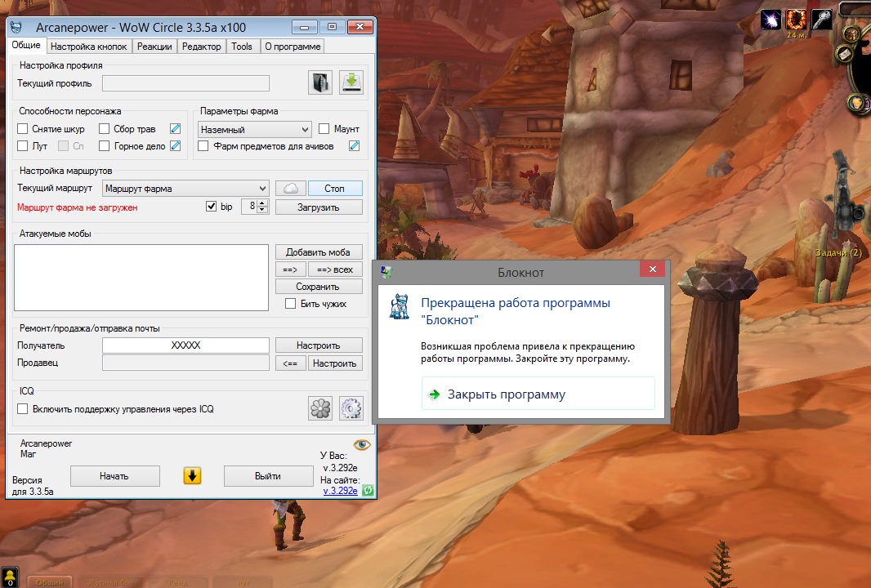Click the green version refresh icon

tap(368, 491)
